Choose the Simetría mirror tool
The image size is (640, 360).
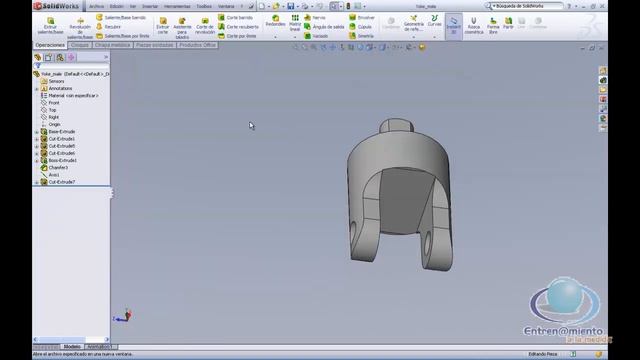click(x=362, y=36)
